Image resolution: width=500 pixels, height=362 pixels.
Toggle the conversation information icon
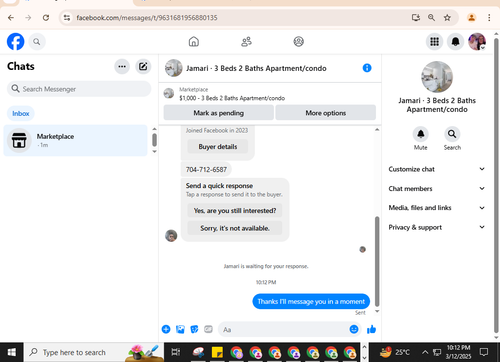coord(367,68)
